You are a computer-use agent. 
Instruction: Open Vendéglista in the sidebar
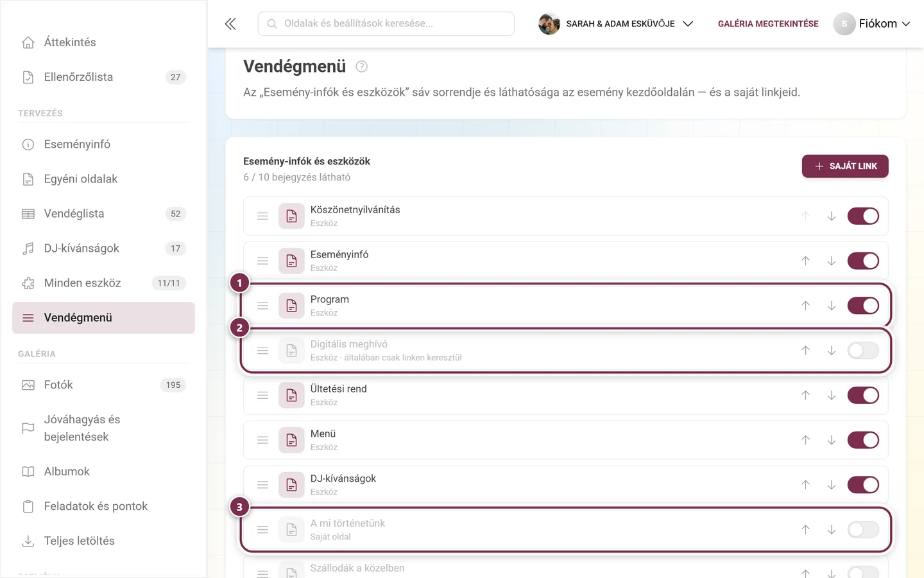point(103,214)
